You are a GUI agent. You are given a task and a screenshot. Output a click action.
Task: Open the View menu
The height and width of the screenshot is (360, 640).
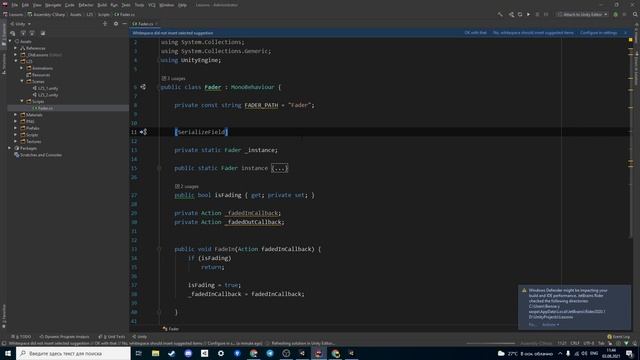pos(37,5)
